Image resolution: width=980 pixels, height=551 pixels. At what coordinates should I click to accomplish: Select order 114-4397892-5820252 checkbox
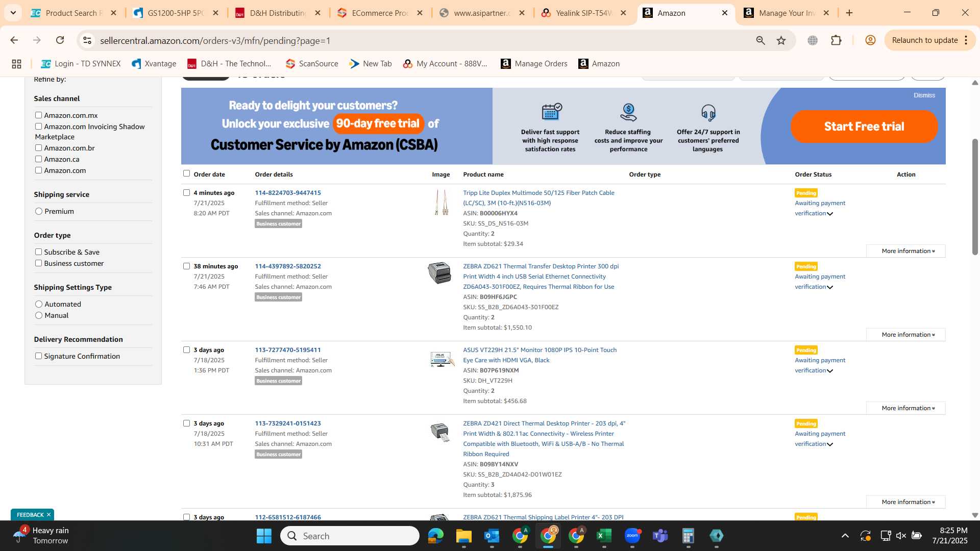point(186,266)
